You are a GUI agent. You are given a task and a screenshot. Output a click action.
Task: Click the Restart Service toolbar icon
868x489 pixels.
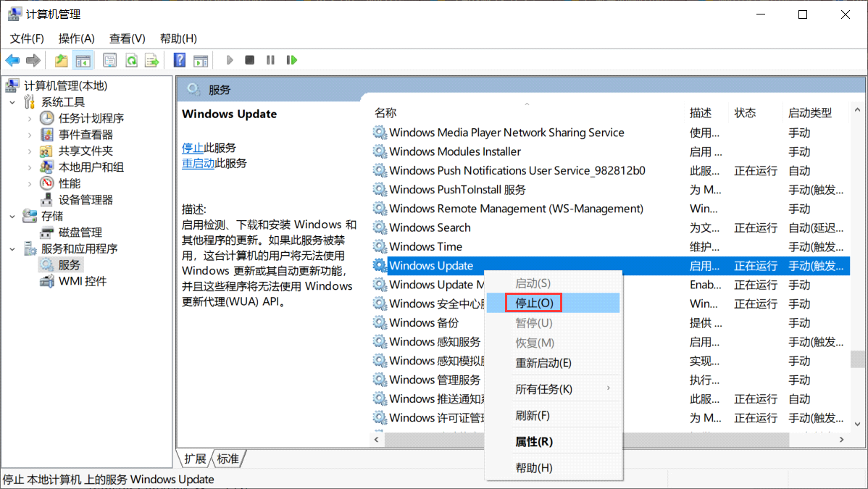(291, 59)
